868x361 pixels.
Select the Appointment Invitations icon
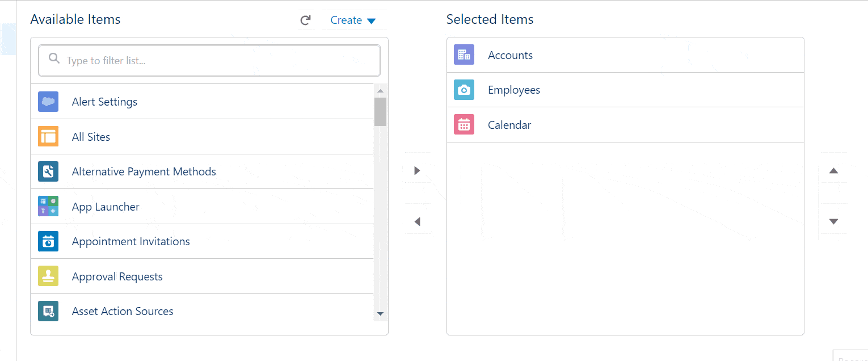point(48,241)
